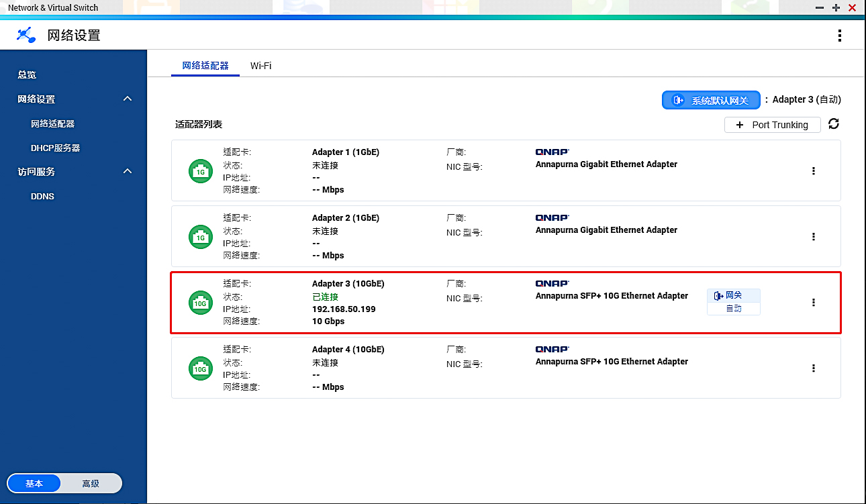This screenshot has height=504, width=866.
Task: Switch to 高级 (Advanced) mode
Action: 91,483
